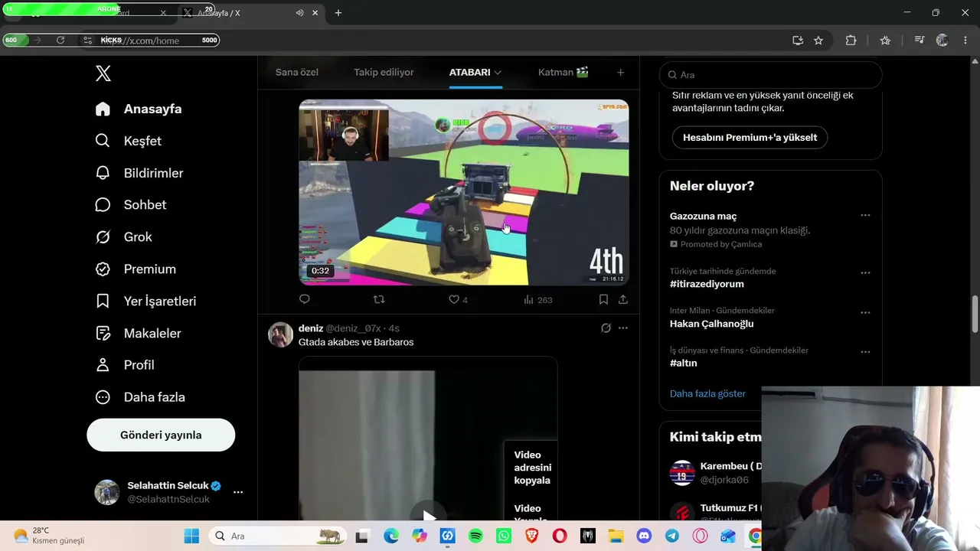Switch to the Sana özel tab
The width and height of the screenshot is (980, 551).
297,72
